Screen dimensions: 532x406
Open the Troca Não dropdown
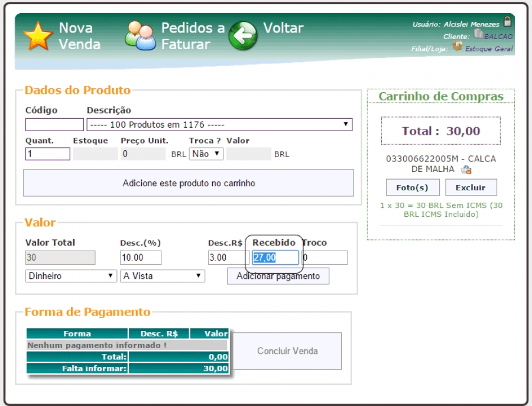point(206,154)
